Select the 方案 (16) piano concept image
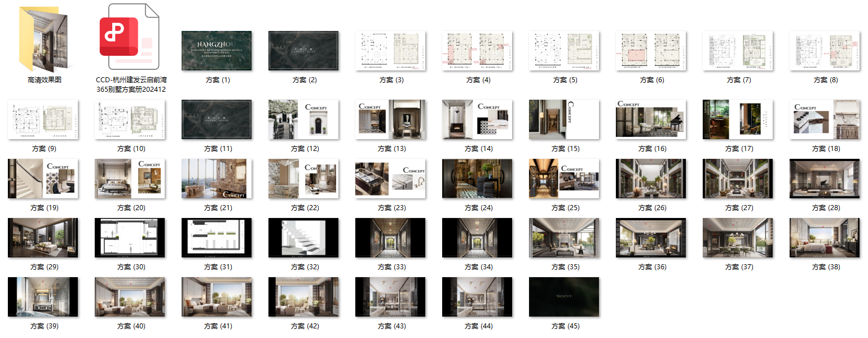The image size is (868, 338). 651,119
